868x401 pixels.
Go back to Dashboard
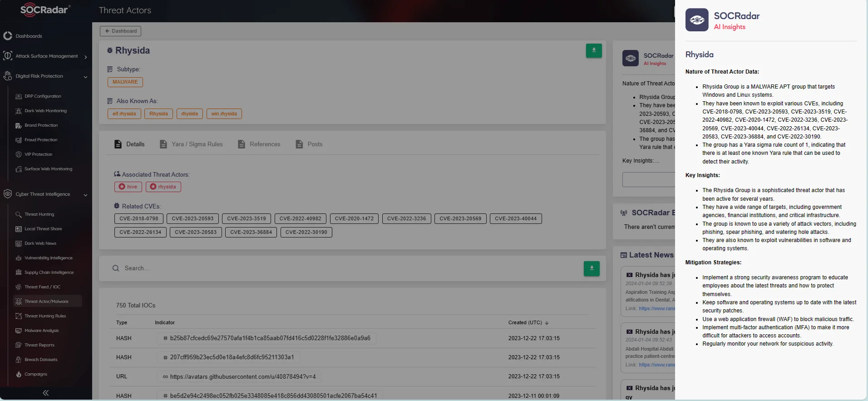click(x=120, y=31)
